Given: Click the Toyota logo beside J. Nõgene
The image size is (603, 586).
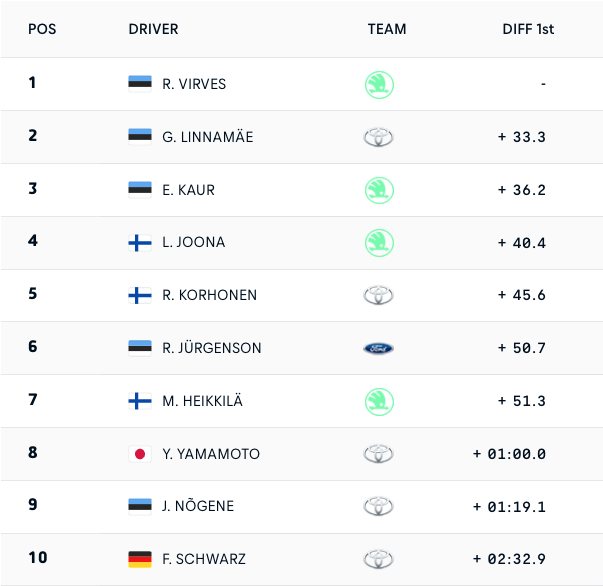Looking at the screenshot, I should tap(379, 506).
